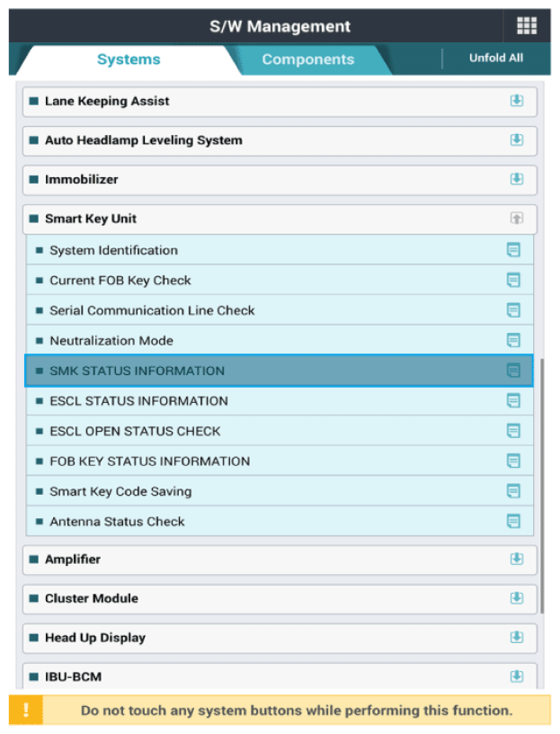Click FOB KEY STATUS INFORMATION document icon
The image size is (560, 734).
tap(513, 461)
